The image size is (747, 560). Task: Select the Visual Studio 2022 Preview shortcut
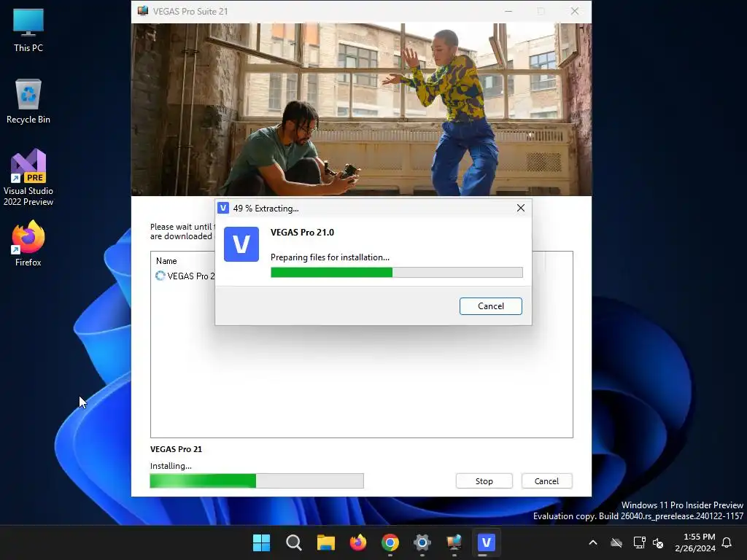[x=28, y=178]
